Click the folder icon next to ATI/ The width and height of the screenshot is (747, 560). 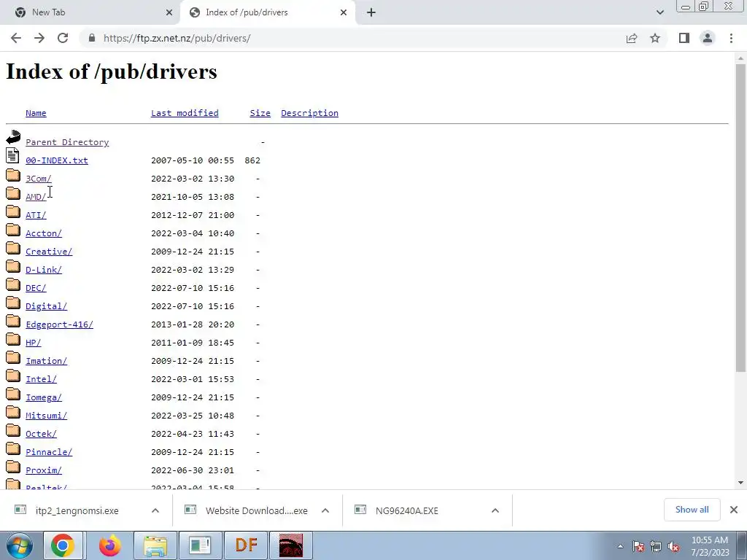point(13,211)
